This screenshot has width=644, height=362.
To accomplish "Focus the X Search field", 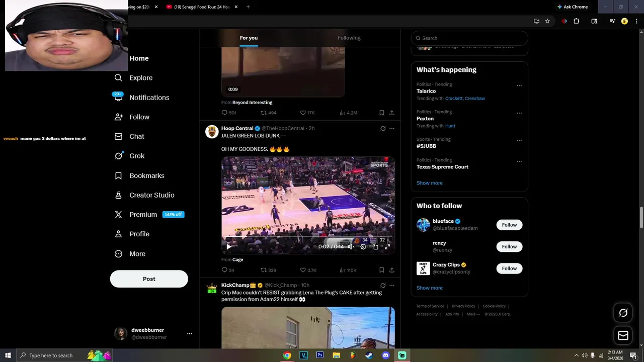I will coord(469,38).
